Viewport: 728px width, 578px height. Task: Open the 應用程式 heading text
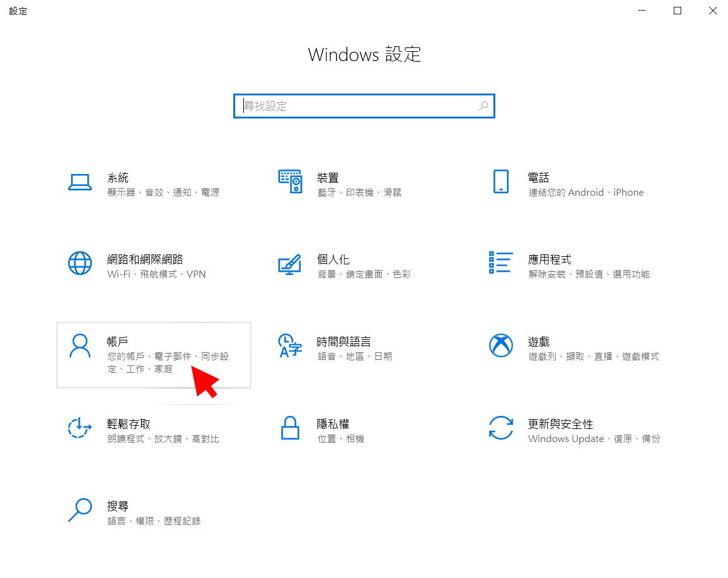point(549,259)
